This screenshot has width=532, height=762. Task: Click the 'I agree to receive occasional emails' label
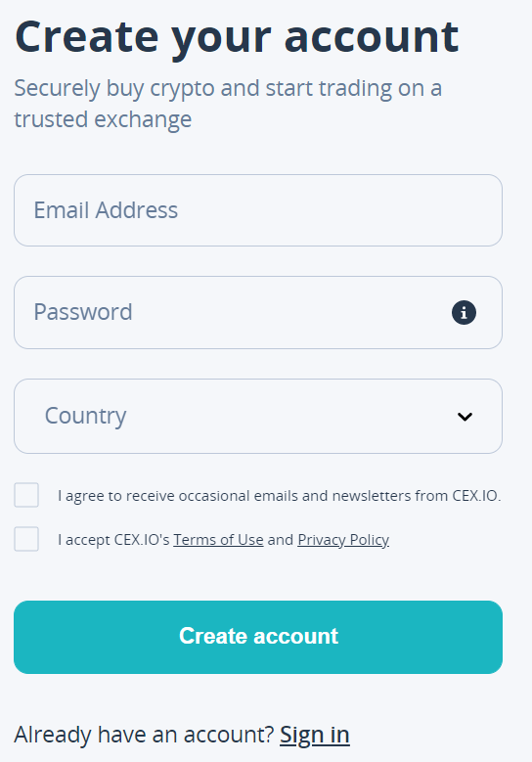[x=279, y=496]
